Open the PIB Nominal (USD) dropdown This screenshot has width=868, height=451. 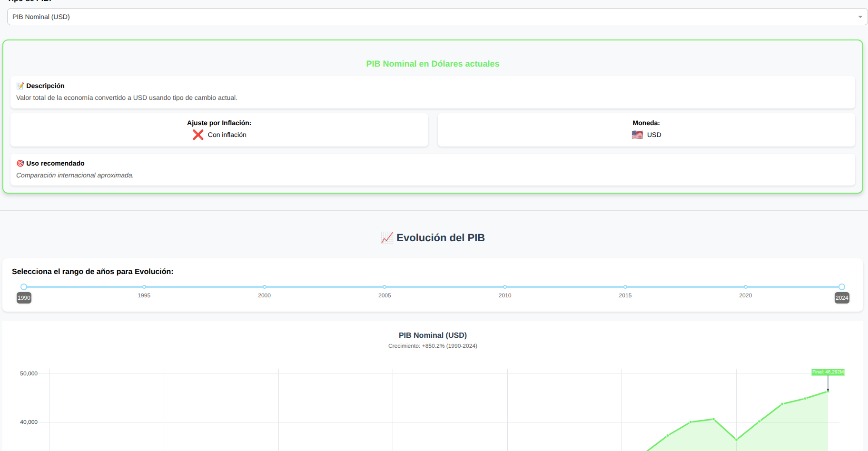(428, 17)
